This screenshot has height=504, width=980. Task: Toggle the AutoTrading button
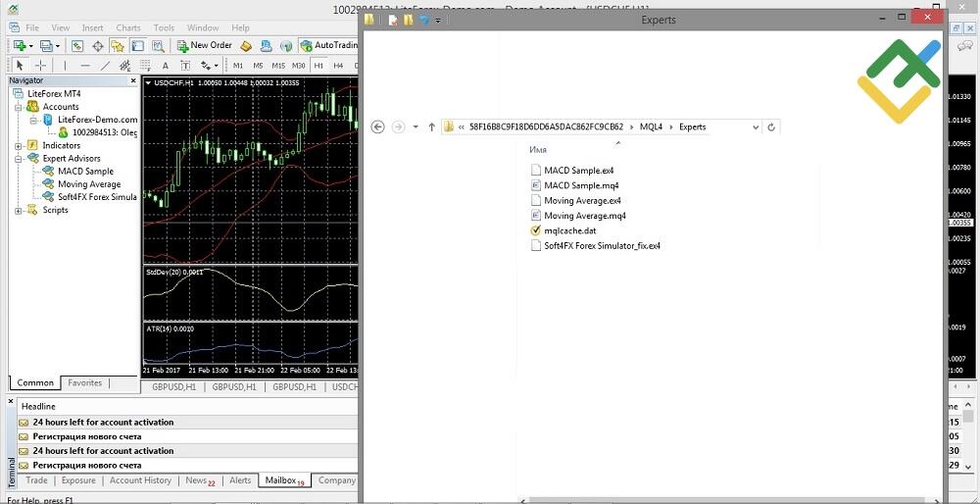click(328, 46)
